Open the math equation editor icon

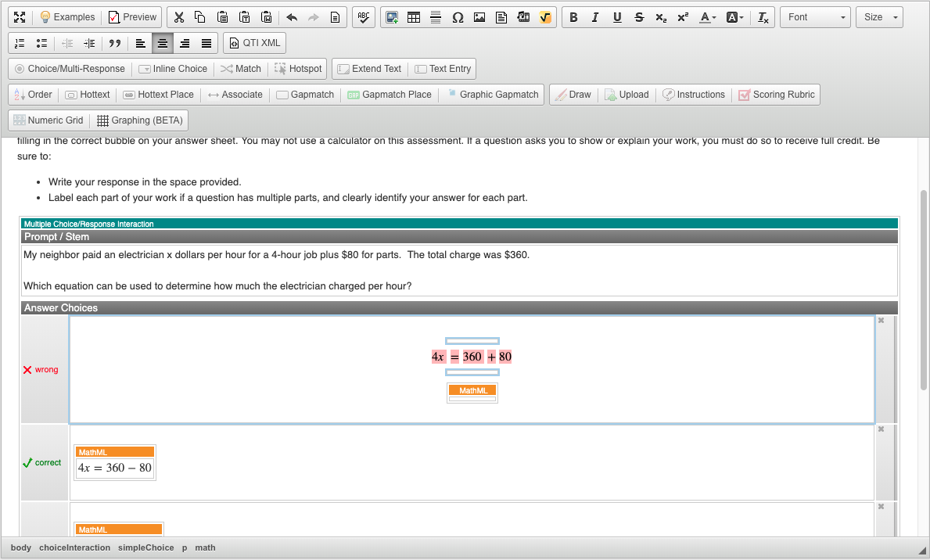tap(545, 17)
